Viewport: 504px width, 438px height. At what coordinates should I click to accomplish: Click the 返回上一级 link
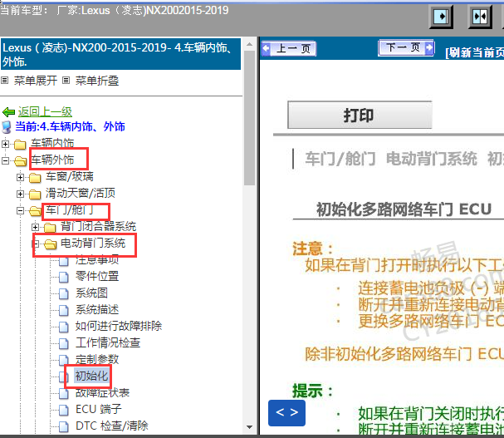pos(45,111)
